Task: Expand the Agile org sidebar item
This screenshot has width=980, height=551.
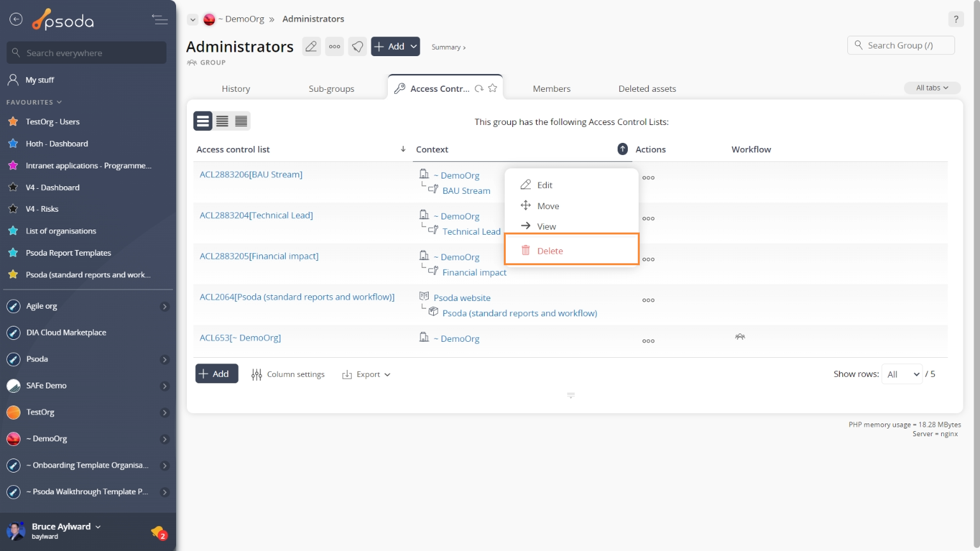Action: click(x=165, y=307)
